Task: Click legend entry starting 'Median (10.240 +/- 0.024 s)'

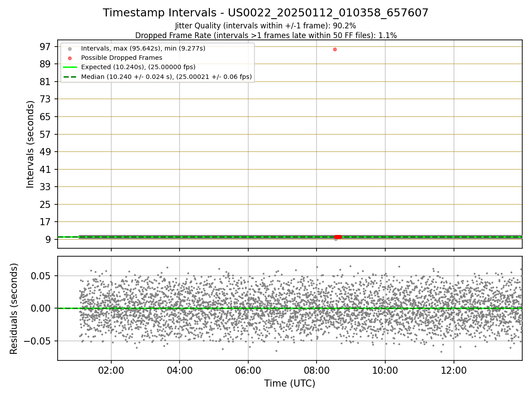Action: [166, 77]
